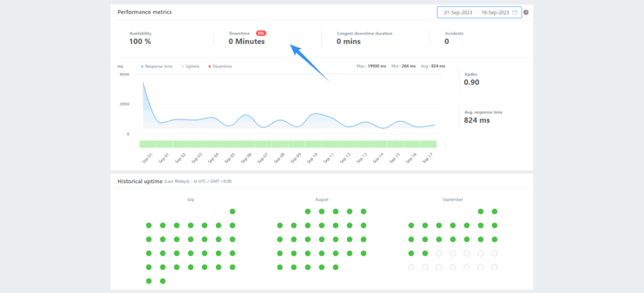
Task: Click the last empty circle in September
Action: coord(494,267)
